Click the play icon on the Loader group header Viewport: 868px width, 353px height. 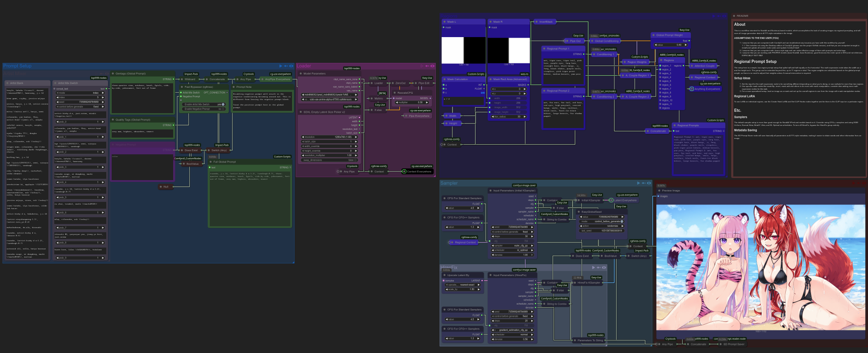coord(422,66)
